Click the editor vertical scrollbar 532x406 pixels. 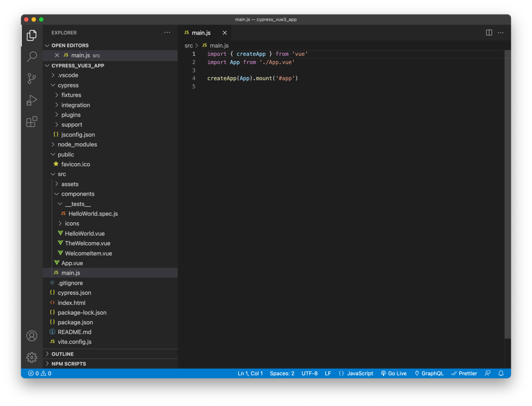click(x=508, y=104)
